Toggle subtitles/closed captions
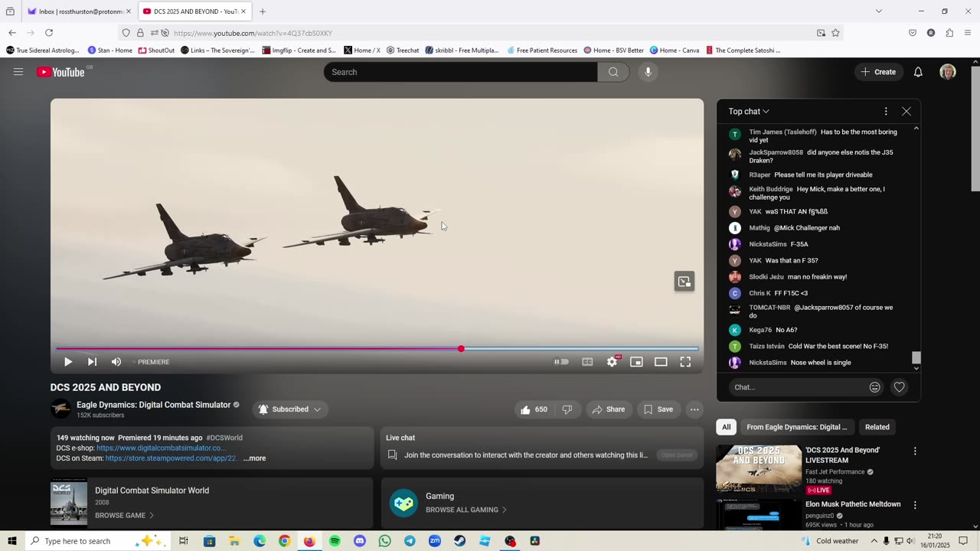The image size is (980, 551). tap(587, 362)
